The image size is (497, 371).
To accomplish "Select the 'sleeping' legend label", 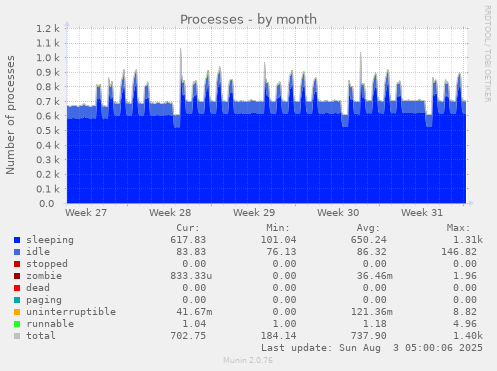I will (x=50, y=240).
